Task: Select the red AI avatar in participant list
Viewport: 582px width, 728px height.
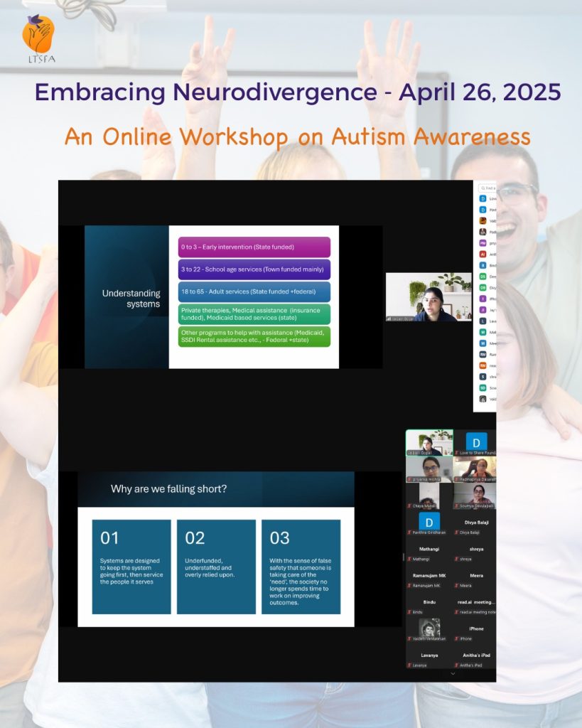Action: 483,255
